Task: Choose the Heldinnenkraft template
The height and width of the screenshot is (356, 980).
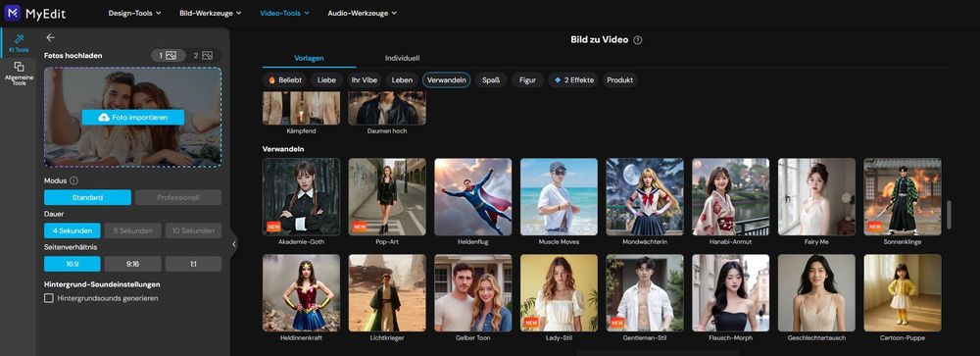Action: [x=301, y=293]
